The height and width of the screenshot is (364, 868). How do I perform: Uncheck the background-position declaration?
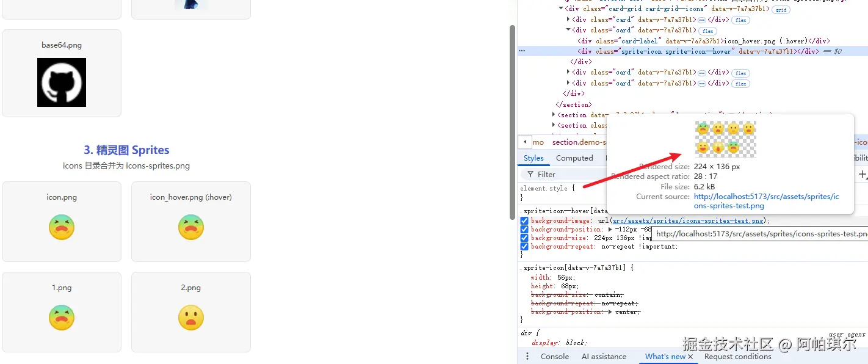click(x=524, y=229)
